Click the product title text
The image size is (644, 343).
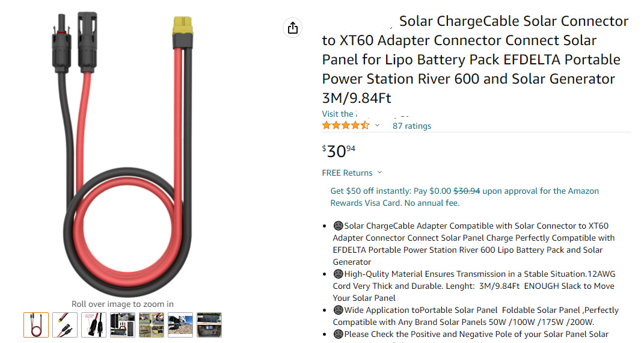click(x=475, y=60)
